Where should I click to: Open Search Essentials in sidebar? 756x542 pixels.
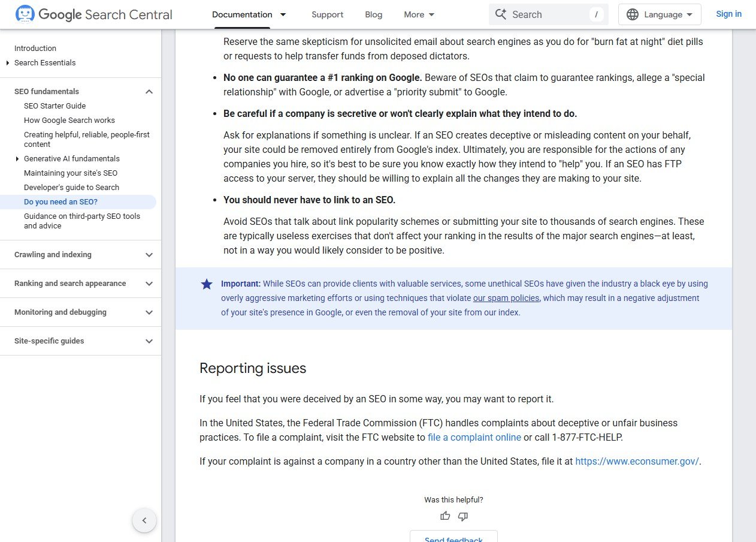pos(45,62)
